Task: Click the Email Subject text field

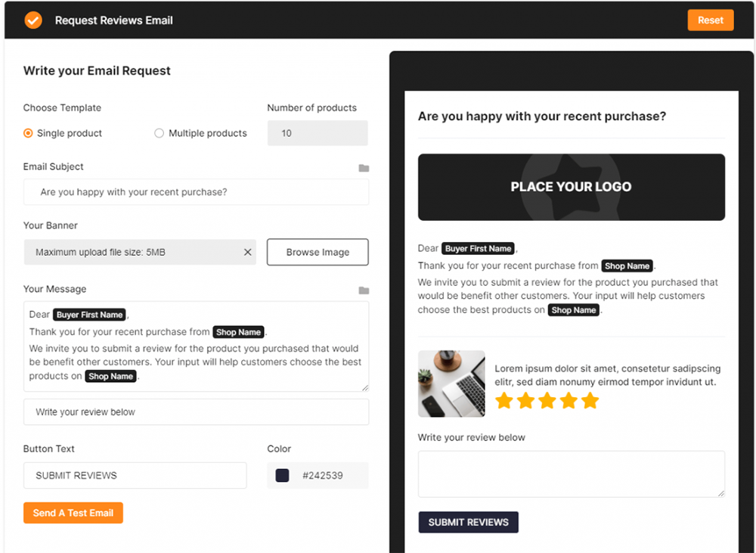Action: pos(197,192)
